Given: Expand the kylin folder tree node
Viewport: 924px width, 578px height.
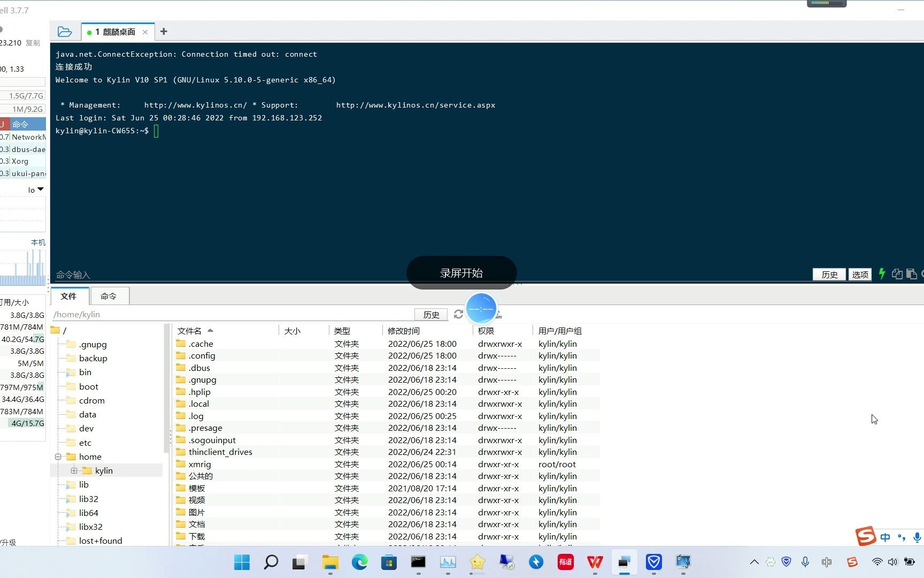Looking at the screenshot, I should [x=74, y=470].
